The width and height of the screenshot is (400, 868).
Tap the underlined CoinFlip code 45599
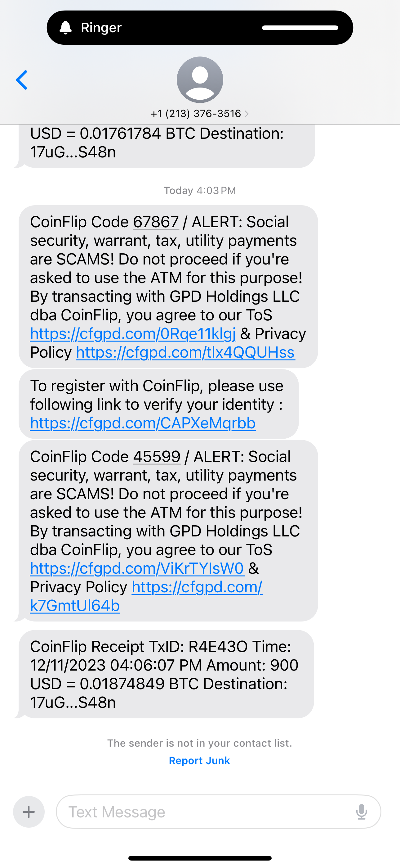[x=157, y=457]
